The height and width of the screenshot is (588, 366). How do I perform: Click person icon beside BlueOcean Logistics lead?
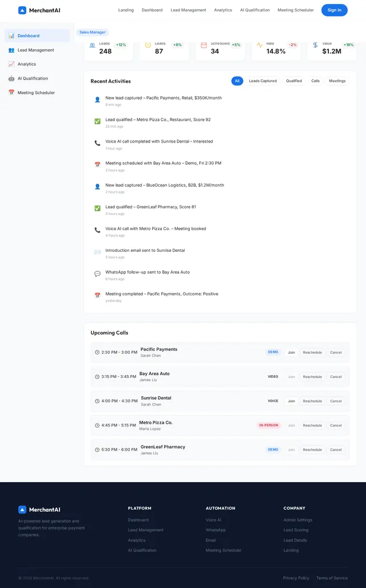point(97,187)
